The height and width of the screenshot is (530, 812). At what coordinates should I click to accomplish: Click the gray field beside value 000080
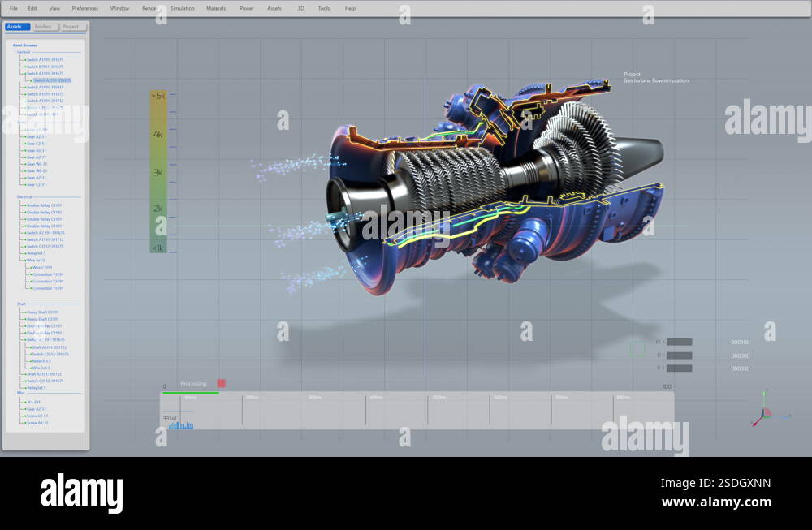tap(679, 355)
